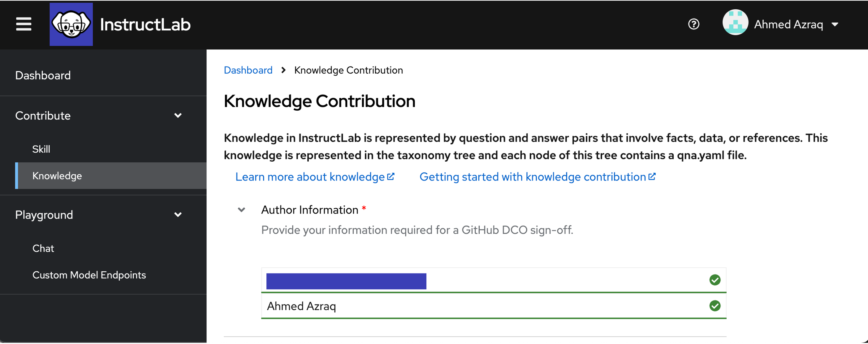The image size is (868, 344).
Task: Go to Custom Model Endpoints
Action: [x=89, y=275]
